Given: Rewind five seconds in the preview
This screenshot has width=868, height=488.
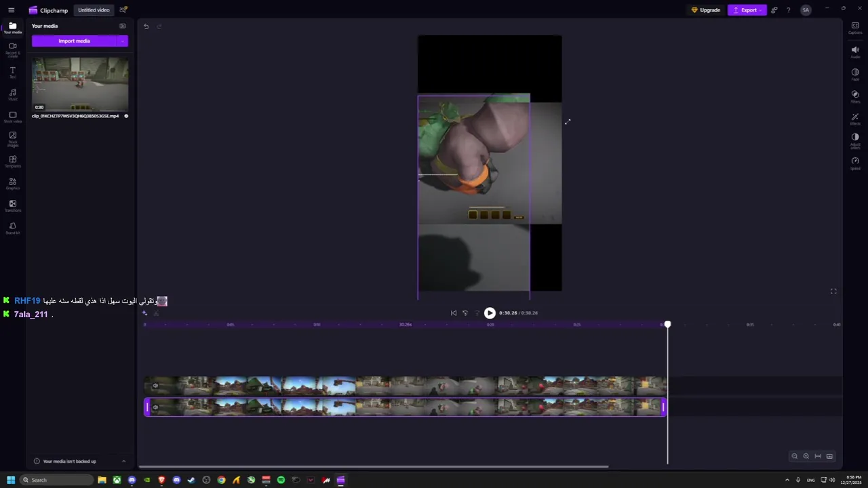Looking at the screenshot, I should pyautogui.click(x=465, y=313).
